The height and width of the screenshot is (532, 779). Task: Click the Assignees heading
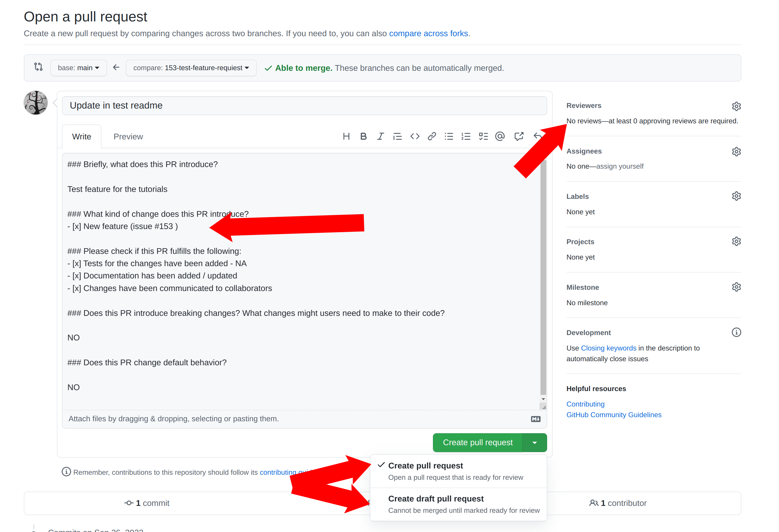tap(584, 151)
